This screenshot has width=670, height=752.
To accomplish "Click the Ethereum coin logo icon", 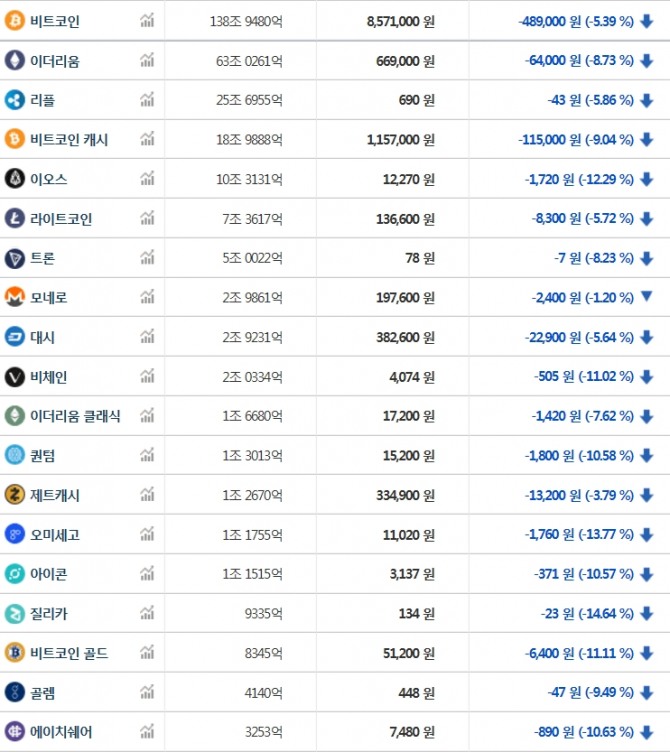I will point(15,61).
